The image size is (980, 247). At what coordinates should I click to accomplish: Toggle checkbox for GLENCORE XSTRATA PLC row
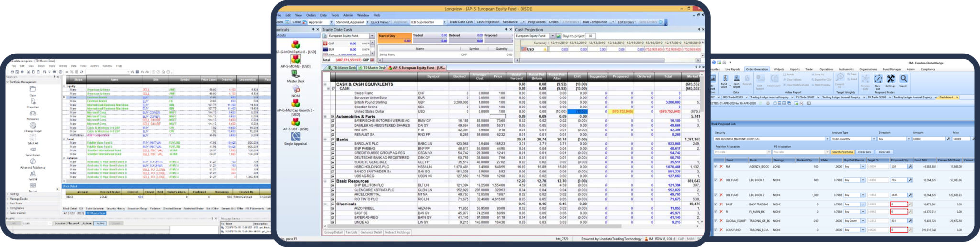(333, 190)
